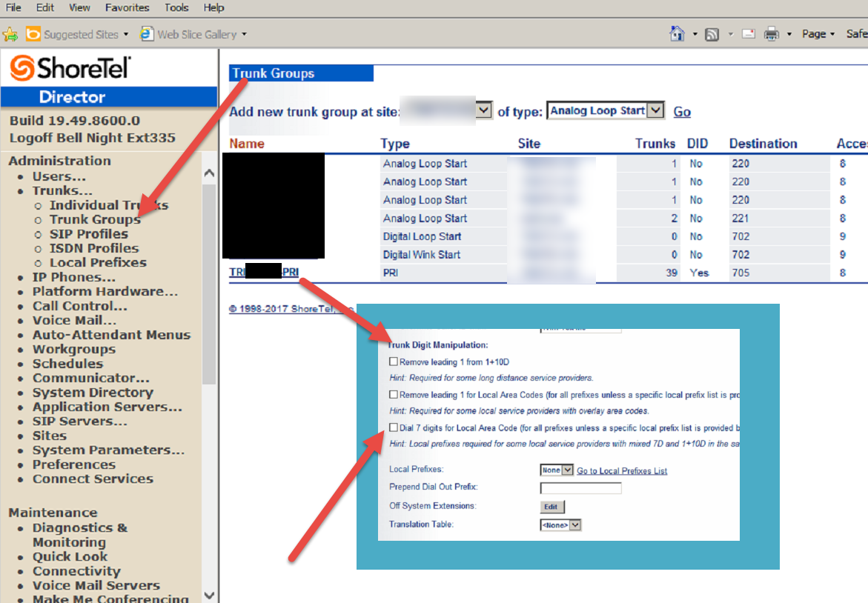
Task: Select Trunk Groups in the sidebar
Action: point(95,219)
